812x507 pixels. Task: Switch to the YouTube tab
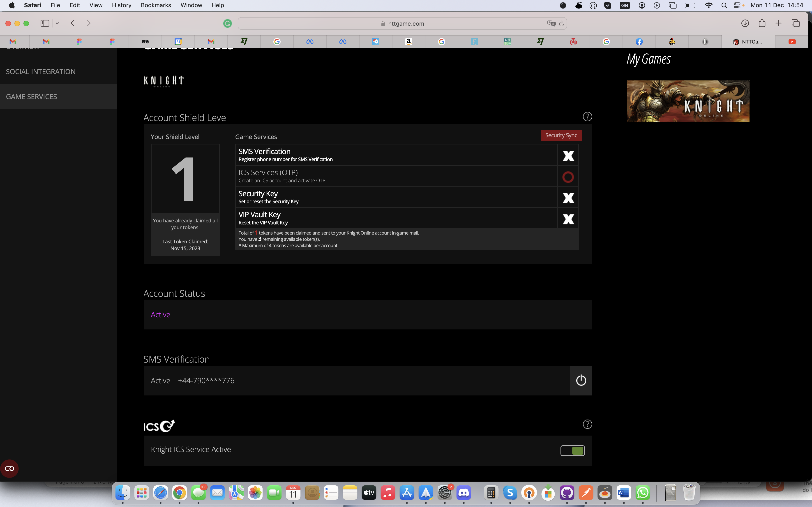point(792,42)
